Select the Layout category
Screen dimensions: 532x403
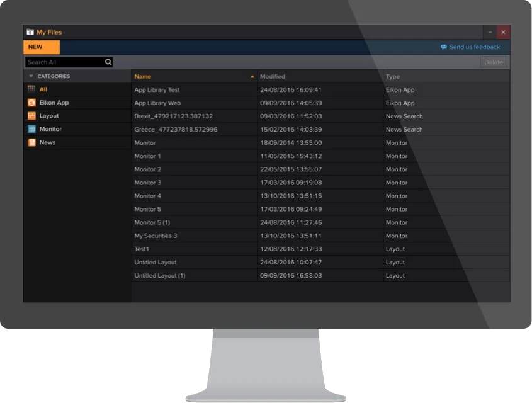coord(49,116)
